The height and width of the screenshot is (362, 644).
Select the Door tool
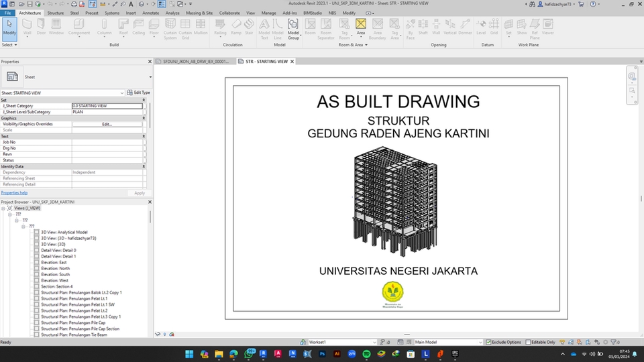point(41,27)
